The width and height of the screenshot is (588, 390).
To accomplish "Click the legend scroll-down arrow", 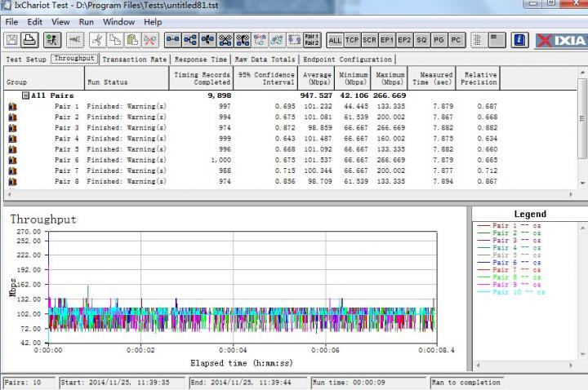I will click(582, 354).
